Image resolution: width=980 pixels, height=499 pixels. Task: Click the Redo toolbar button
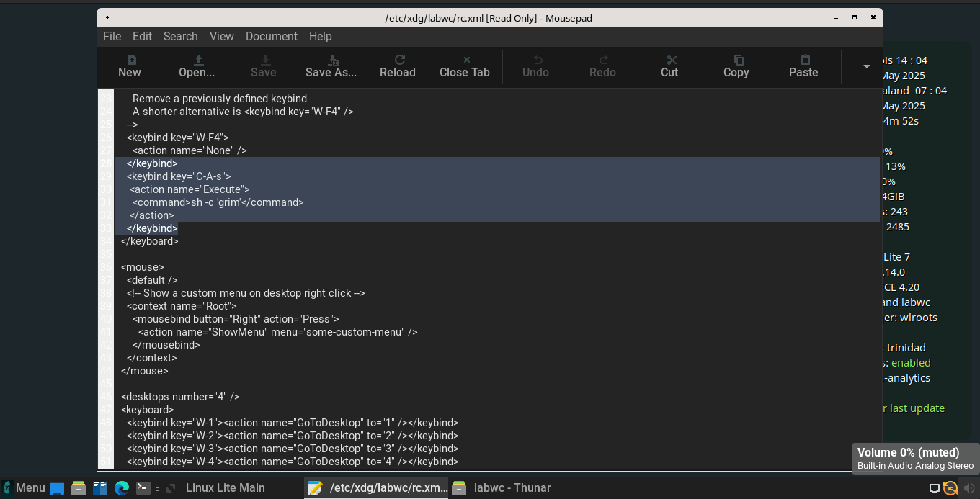(602, 66)
